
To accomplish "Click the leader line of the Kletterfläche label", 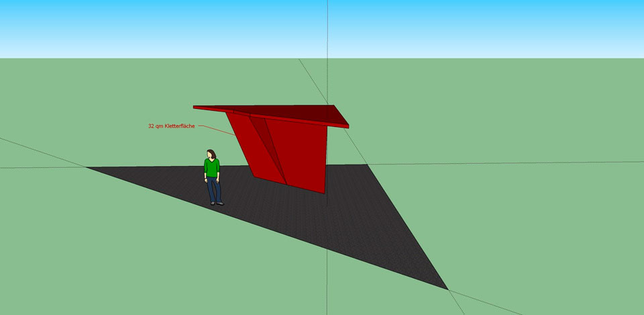I will pyautogui.click(x=218, y=130).
